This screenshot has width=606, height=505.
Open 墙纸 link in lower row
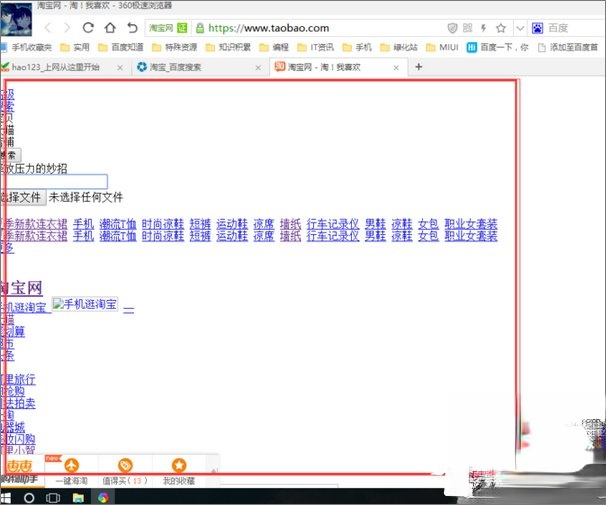tap(290, 236)
